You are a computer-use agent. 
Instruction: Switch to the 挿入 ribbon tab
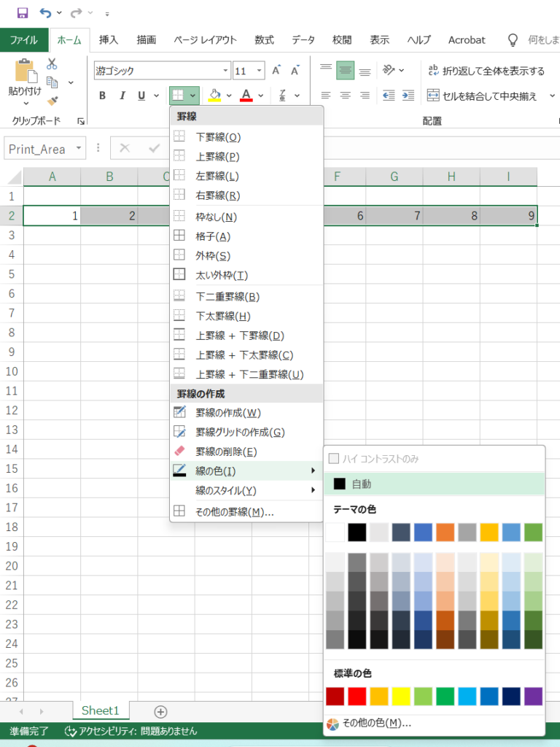109,40
